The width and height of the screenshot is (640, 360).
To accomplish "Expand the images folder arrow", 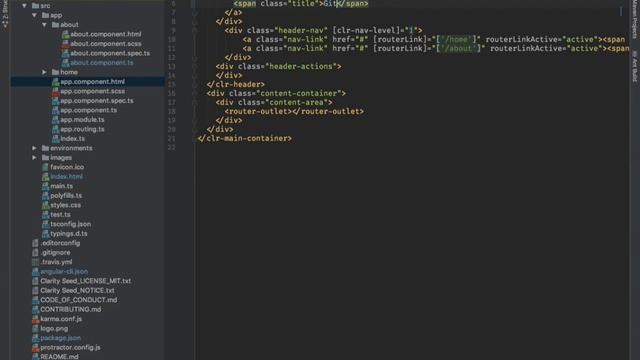I will (35, 158).
